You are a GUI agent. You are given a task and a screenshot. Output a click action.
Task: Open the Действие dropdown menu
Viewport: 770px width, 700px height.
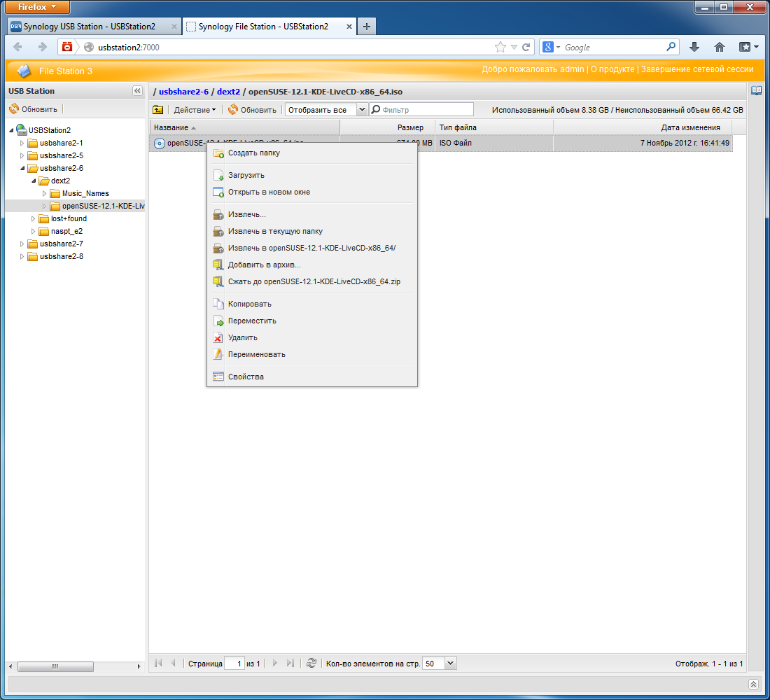tap(195, 110)
